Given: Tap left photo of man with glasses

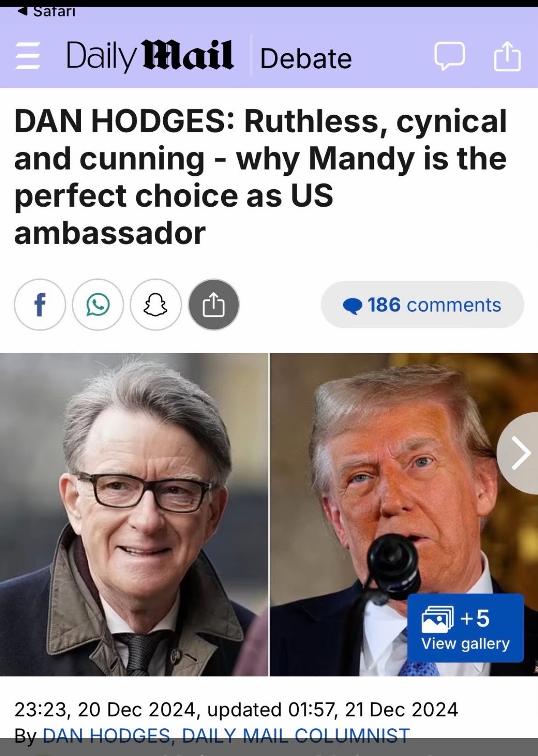Looking at the screenshot, I should click(134, 515).
